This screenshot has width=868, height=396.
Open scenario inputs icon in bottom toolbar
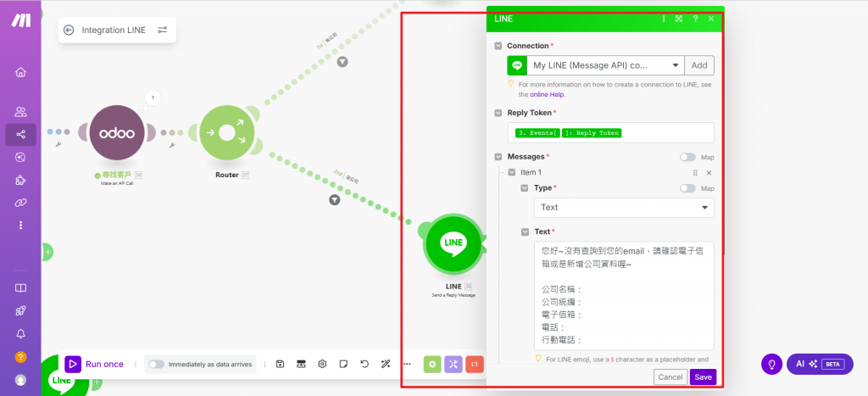coord(301,364)
